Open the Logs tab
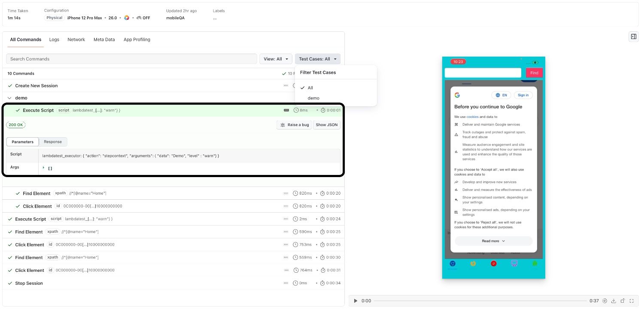The width and height of the screenshot is (644, 313). 54,39
